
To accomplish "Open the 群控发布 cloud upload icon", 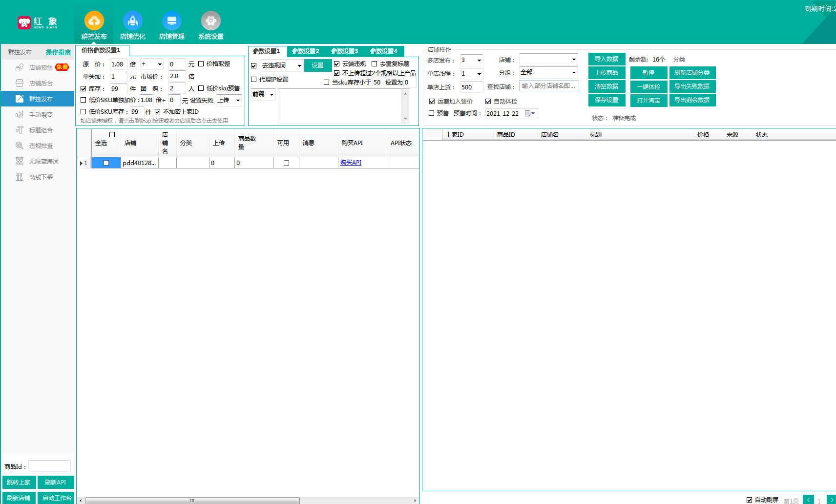I will [x=94, y=21].
